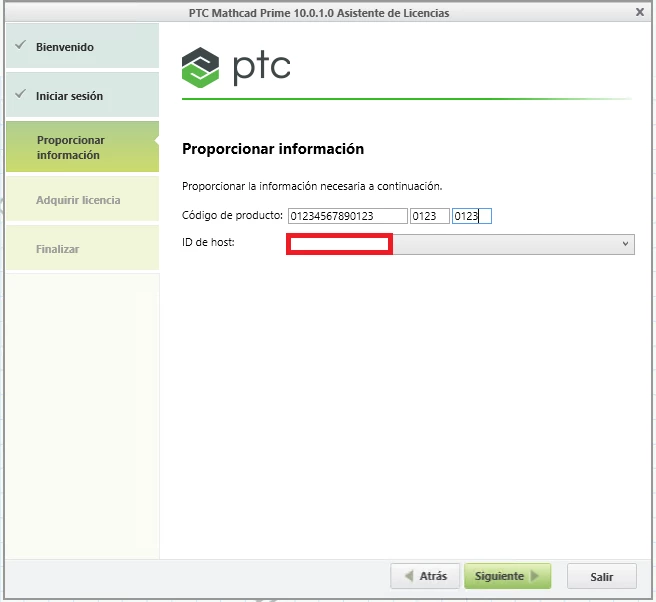Go to the Bienvenido step

coord(82,46)
